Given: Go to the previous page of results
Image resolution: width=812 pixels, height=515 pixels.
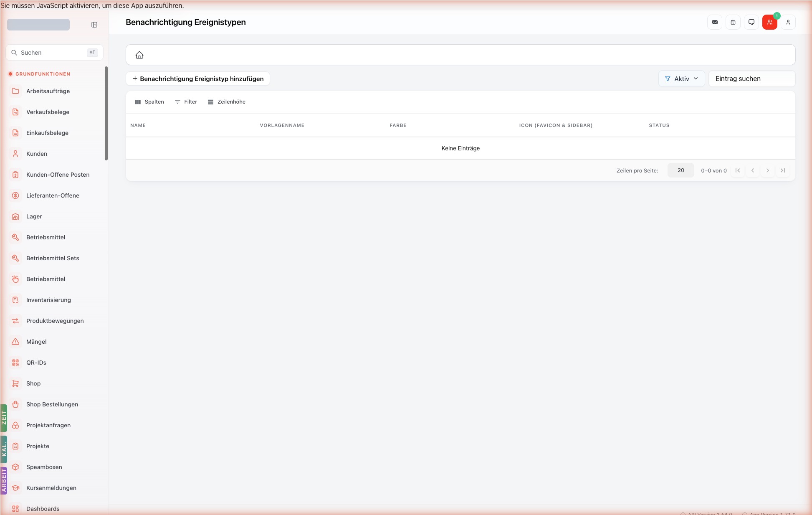Looking at the screenshot, I should click(x=753, y=170).
